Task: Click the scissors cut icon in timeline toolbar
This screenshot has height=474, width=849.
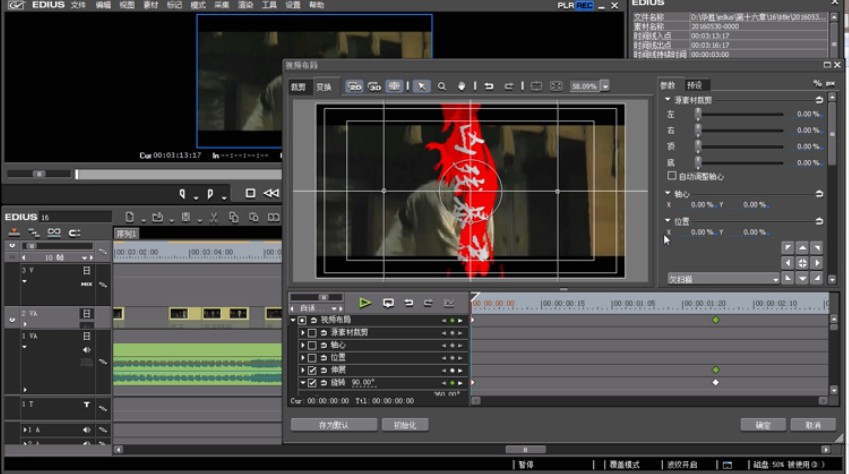Action: tap(214, 217)
